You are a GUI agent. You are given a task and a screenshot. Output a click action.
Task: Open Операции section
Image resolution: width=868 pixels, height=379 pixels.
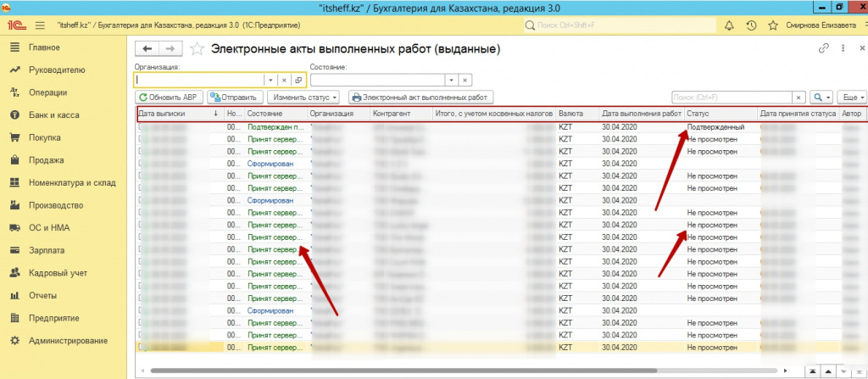coord(48,92)
